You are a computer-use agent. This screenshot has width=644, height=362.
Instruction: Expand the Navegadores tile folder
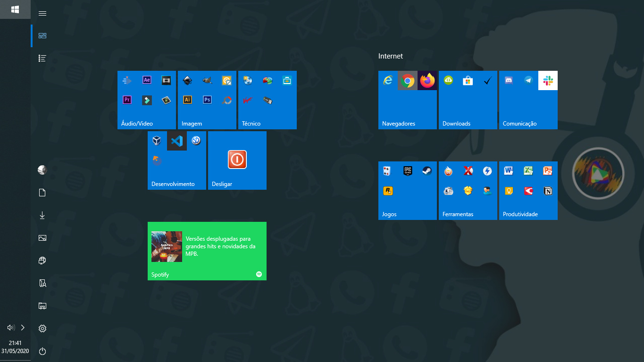(408, 100)
